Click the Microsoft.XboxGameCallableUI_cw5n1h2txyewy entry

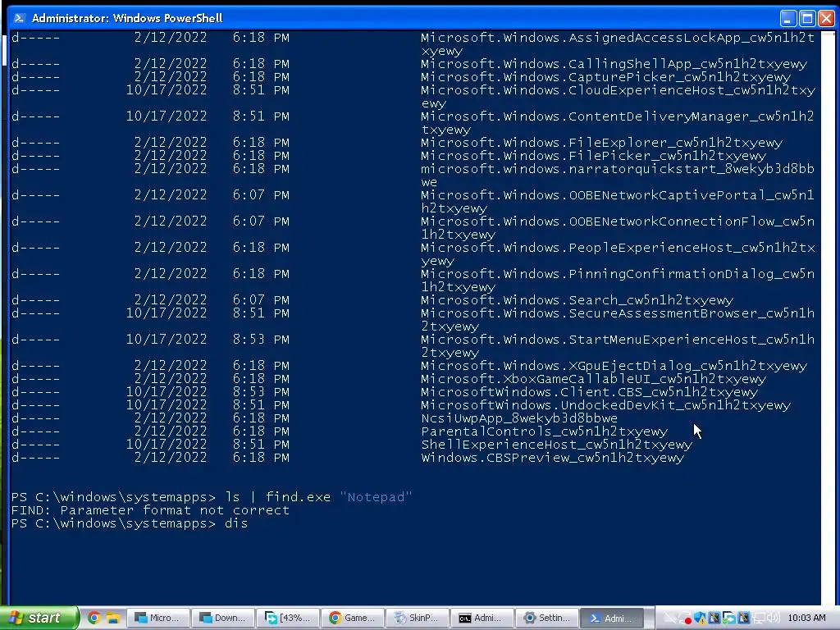(593, 379)
